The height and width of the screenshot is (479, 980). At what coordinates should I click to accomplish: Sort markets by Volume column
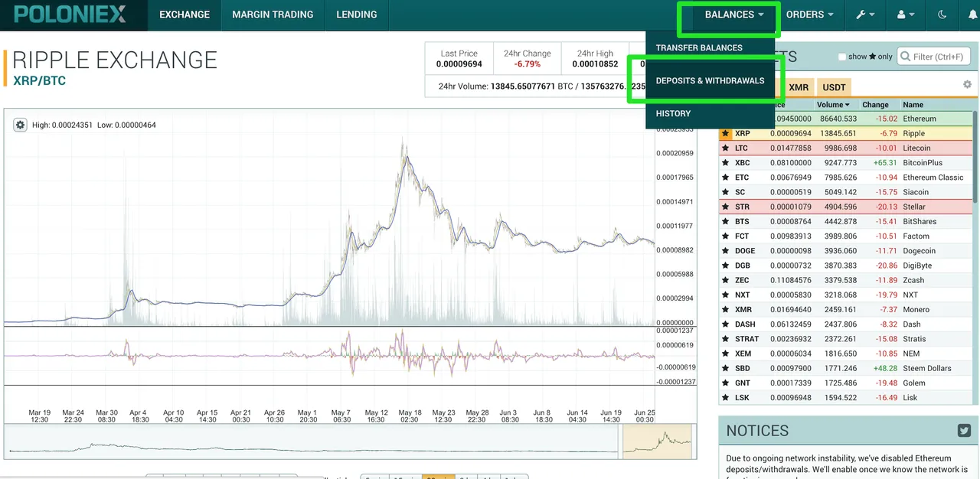832,105
